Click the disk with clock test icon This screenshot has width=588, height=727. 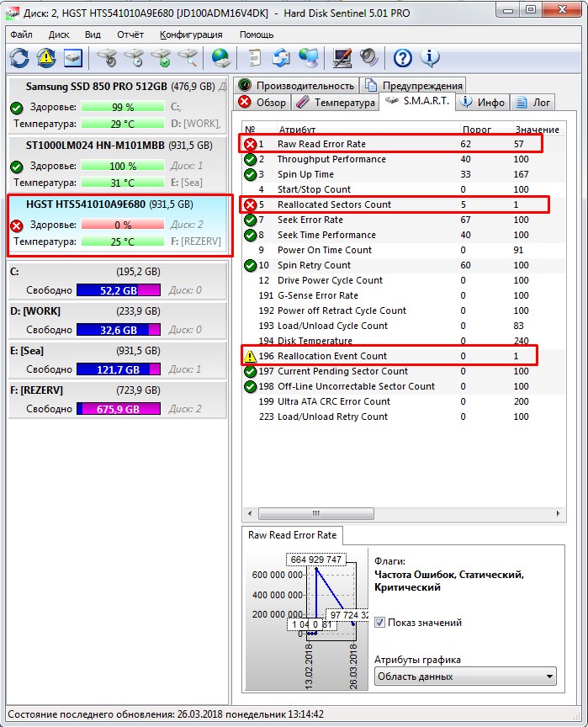134,58
